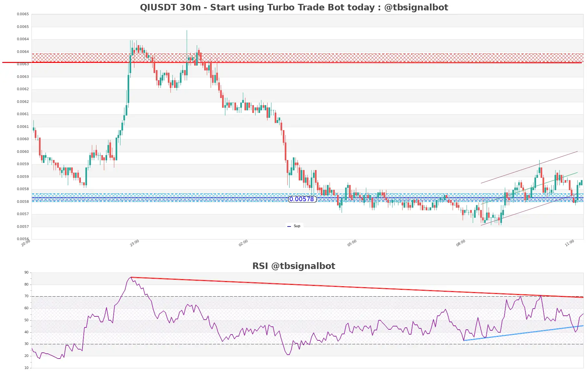Click the RSI axis value 60
The width and height of the screenshot is (588, 392).
tap(26, 308)
